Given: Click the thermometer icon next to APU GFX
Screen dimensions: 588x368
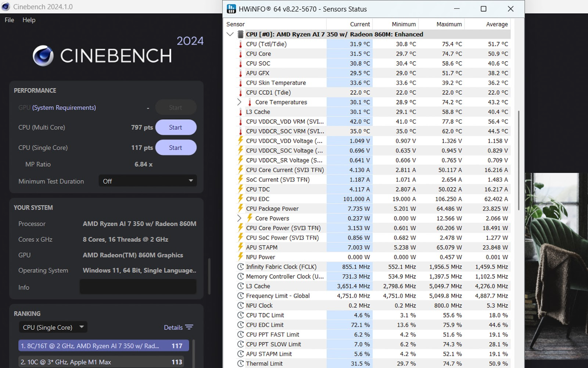Looking at the screenshot, I should [x=241, y=73].
